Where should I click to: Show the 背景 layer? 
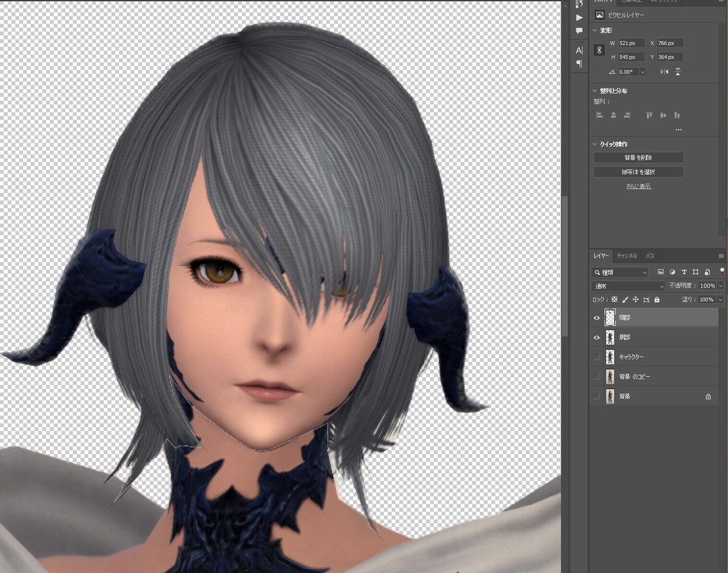(597, 396)
